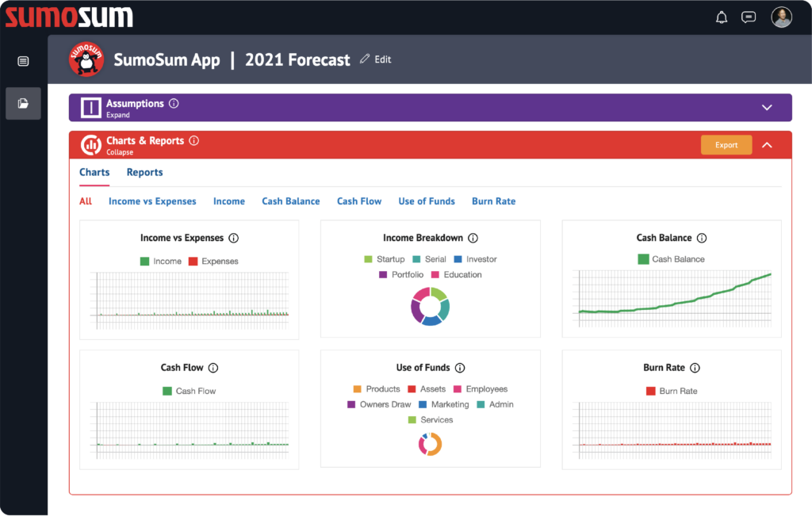This screenshot has width=812, height=516.
Task: Toggle Serial legend in Income Breakdown
Action: pyautogui.click(x=429, y=259)
